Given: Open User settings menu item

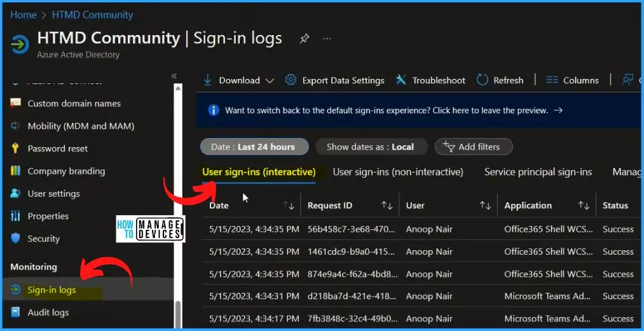Looking at the screenshot, I should pyautogui.click(x=54, y=194).
